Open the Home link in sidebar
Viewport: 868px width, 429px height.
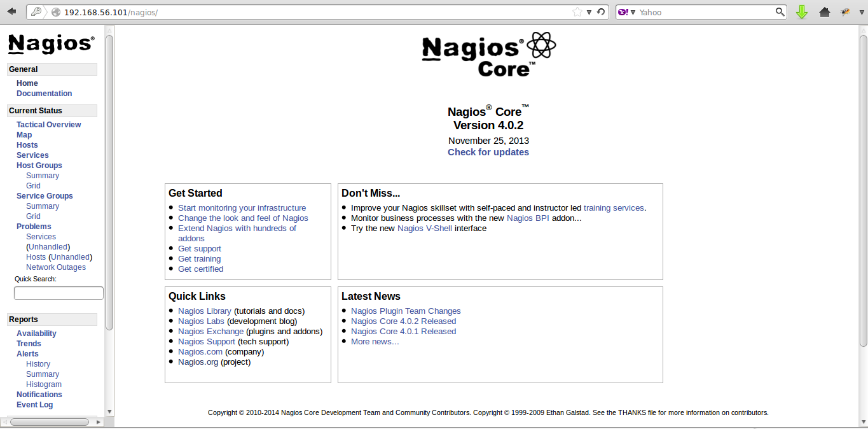tap(27, 83)
